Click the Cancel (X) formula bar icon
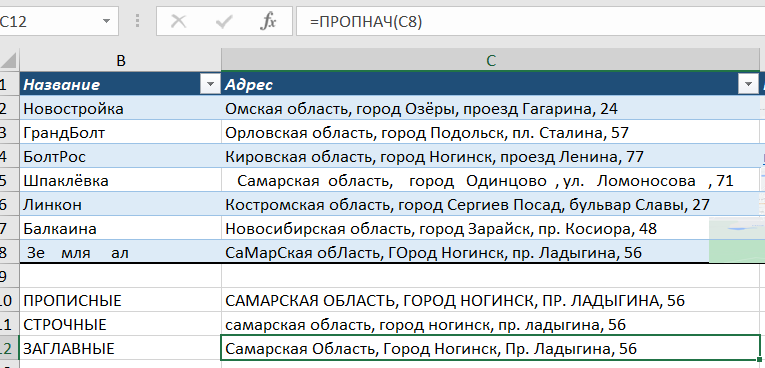Screen dimensions: 765x368 point(179,21)
